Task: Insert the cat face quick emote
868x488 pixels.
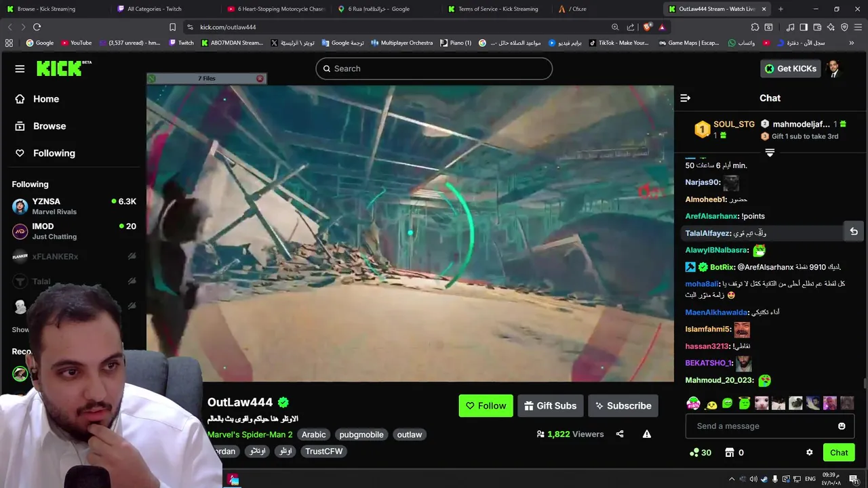Action: pyautogui.click(x=762, y=404)
